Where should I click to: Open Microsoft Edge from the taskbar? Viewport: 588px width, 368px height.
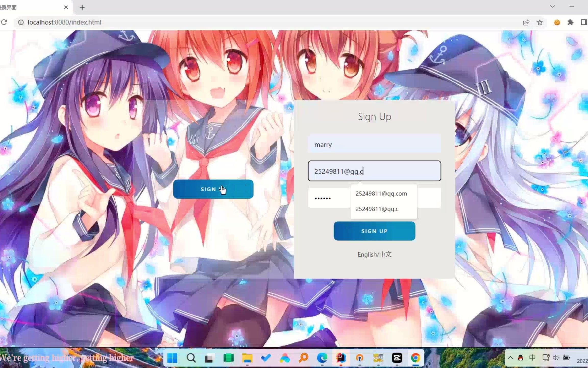[322, 358]
